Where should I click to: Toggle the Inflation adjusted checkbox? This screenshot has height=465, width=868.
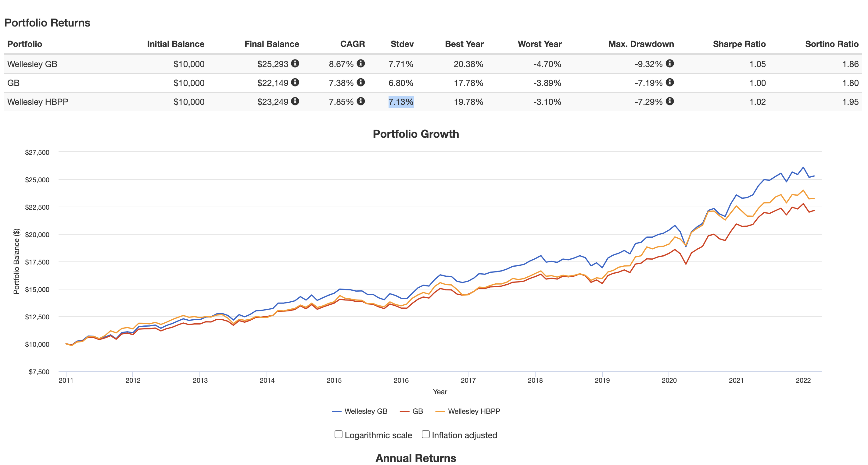(x=425, y=434)
